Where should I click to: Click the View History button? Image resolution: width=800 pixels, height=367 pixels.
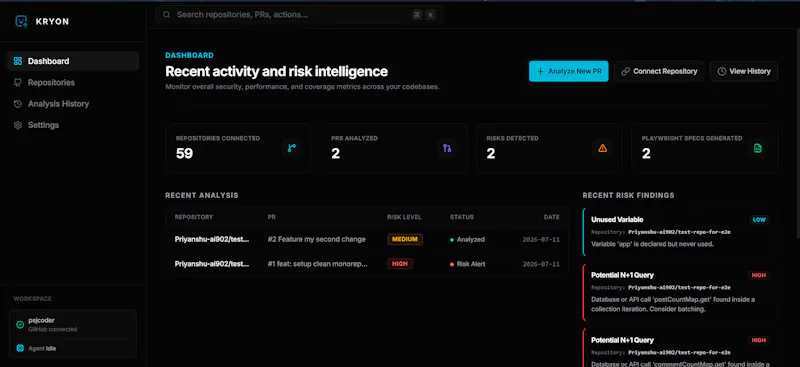coord(744,71)
